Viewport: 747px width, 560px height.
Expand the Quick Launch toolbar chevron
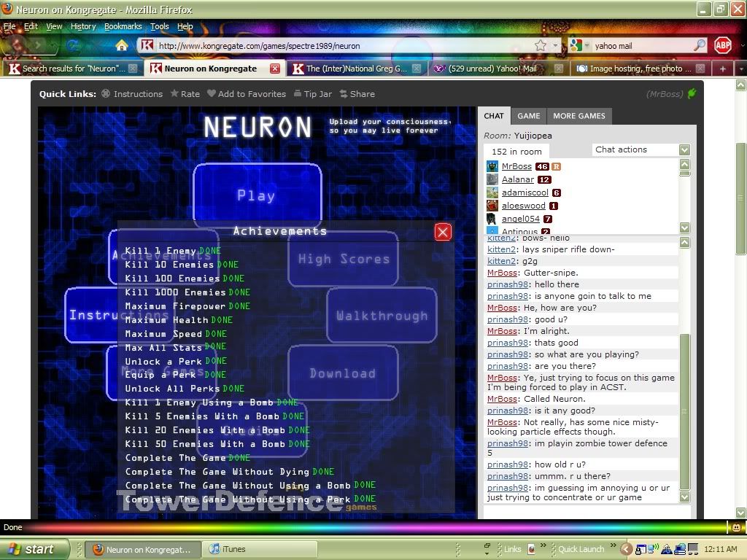click(613, 545)
